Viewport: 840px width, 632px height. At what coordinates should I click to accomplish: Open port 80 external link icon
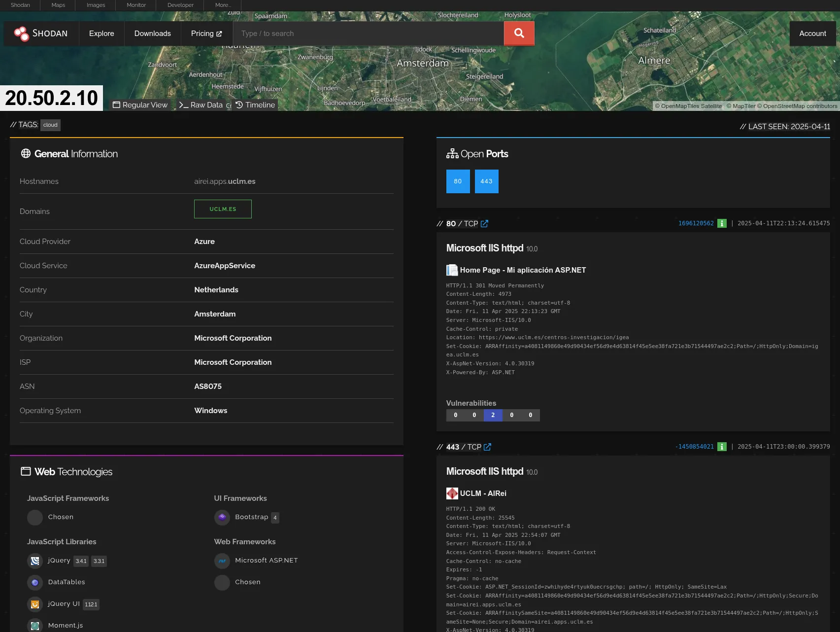coord(484,224)
